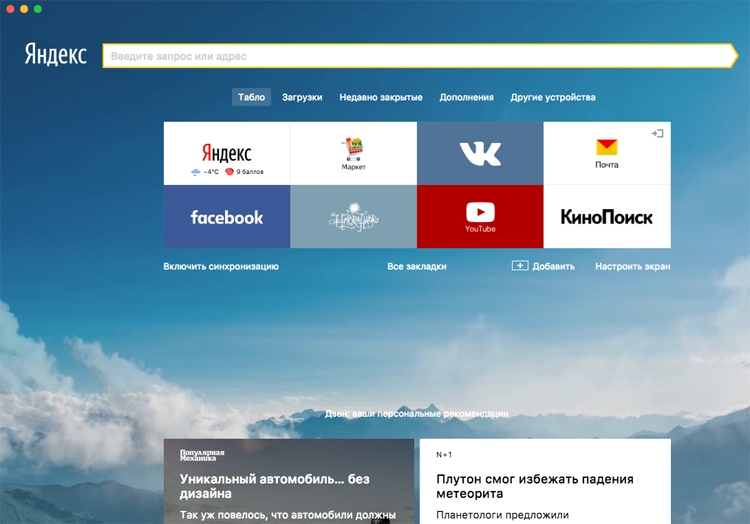The width and height of the screenshot is (750, 524).
Task: Click the plus icon next to Добавить
Action: coord(520,265)
